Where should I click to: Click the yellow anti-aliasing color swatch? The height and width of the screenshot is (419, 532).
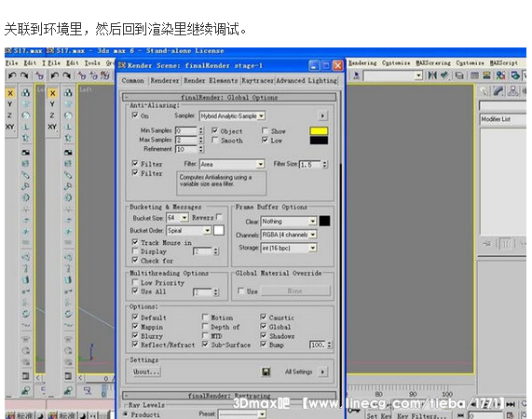pos(319,131)
